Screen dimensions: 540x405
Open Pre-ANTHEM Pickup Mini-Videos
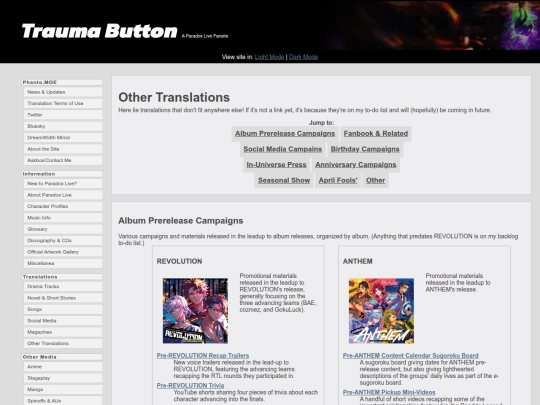coord(389,392)
